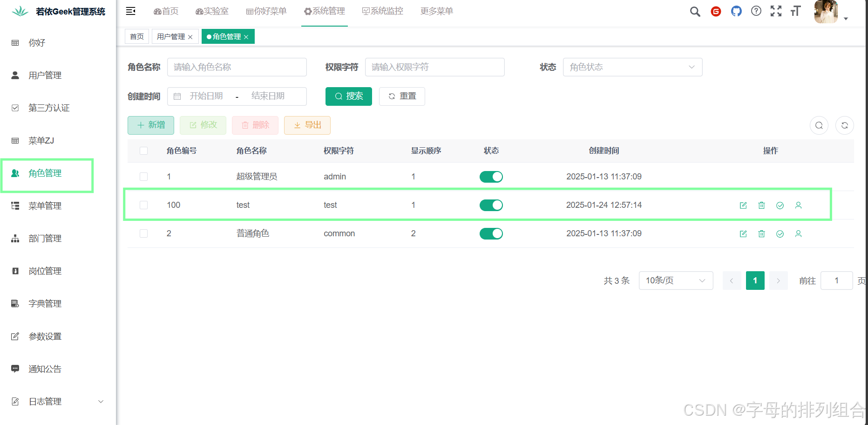Open the red Gitee icon link
This screenshot has height=425, width=868.
[716, 12]
